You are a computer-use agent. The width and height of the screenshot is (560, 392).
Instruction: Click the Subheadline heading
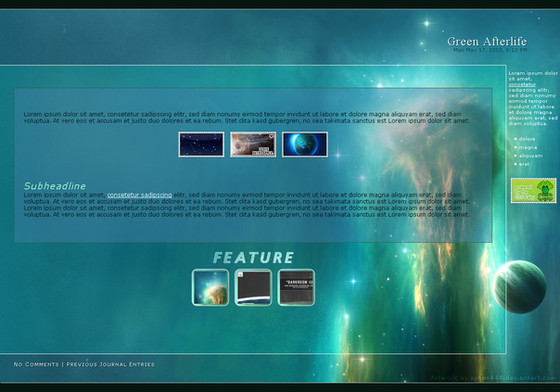55,186
